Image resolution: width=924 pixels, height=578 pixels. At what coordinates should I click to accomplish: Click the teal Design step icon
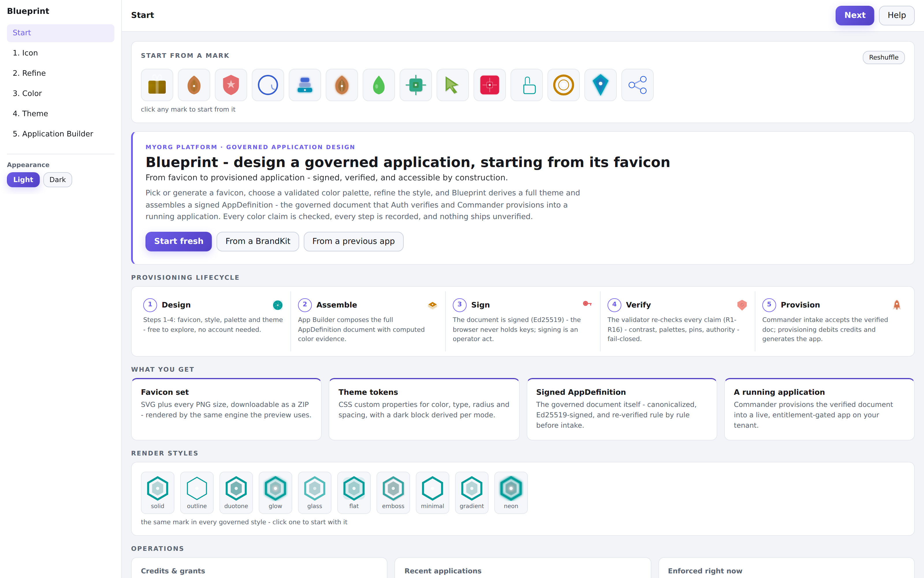coord(277,305)
